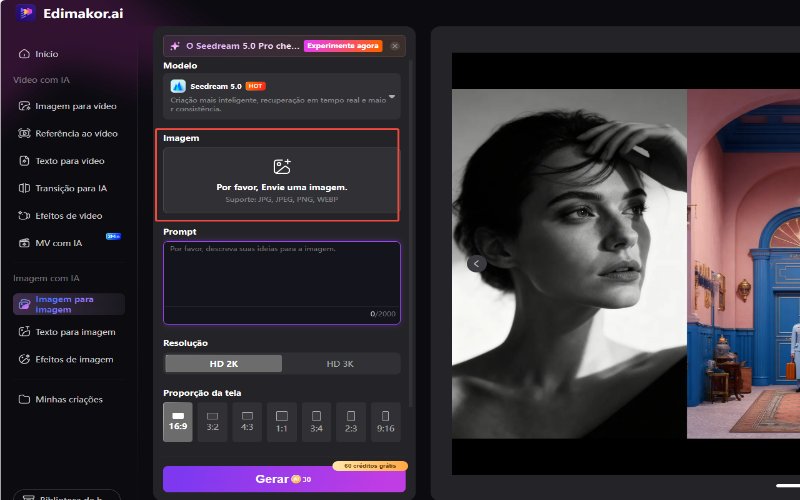Click the sparkle icon in banner
Image resolution: width=800 pixels, height=500 pixels.
click(175, 46)
